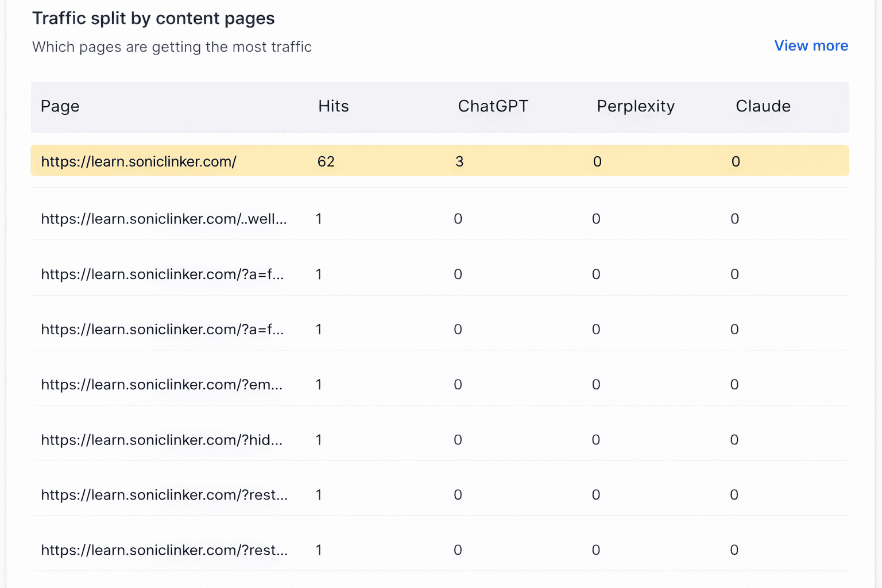
Task: Click the View more link
Action: 811,46
